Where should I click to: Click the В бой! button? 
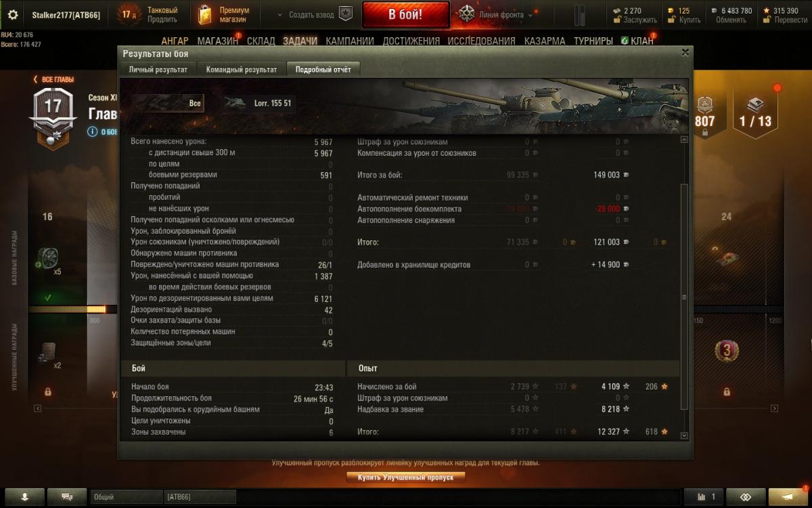(x=405, y=14)
